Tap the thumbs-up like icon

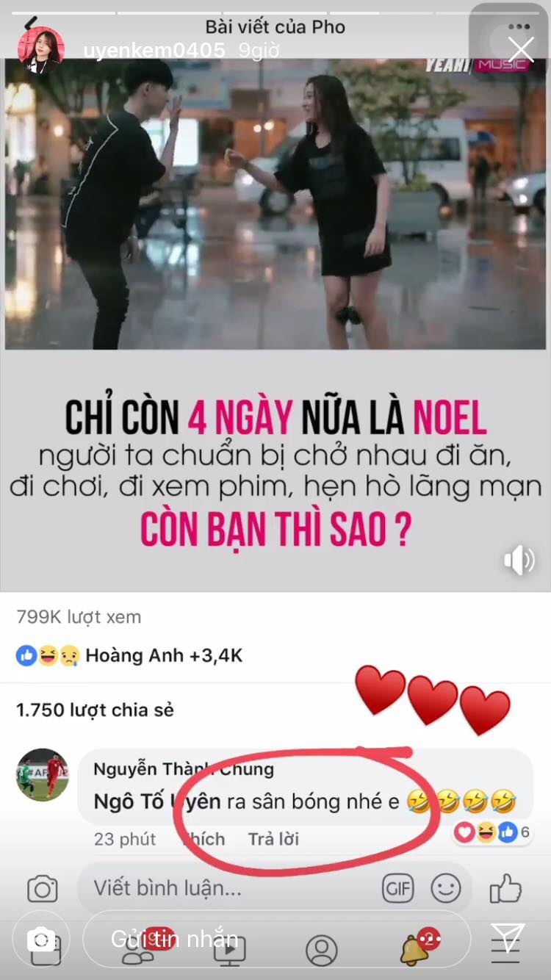click(x=505, y=888)
